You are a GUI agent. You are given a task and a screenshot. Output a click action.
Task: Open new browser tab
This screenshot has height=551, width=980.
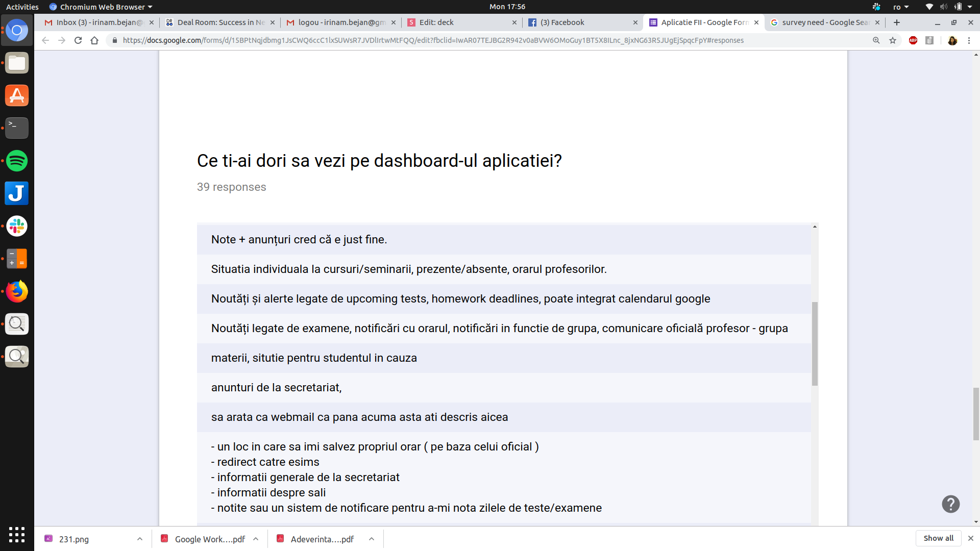897,22
